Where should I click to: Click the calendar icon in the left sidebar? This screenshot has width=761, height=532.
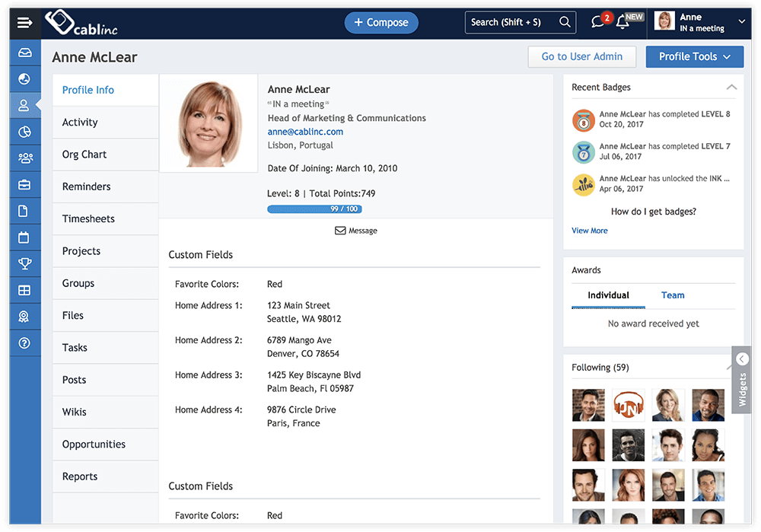(x=24, y=237)
